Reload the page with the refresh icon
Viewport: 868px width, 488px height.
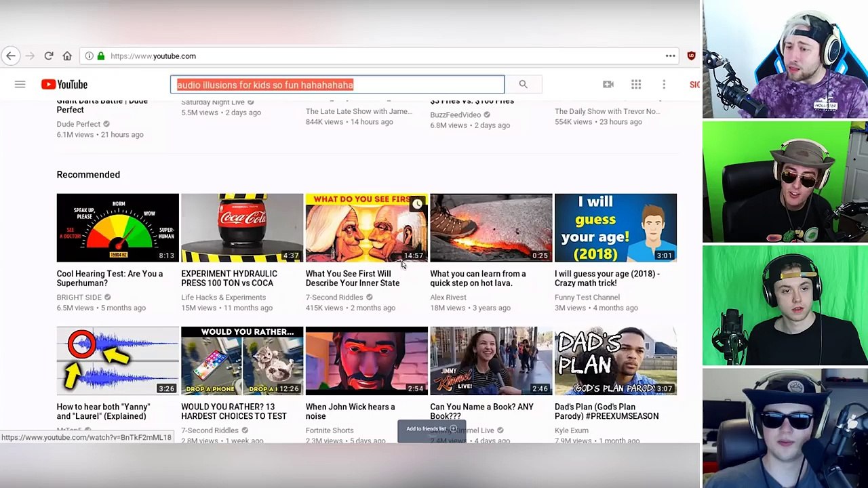[x=49, y=56]
